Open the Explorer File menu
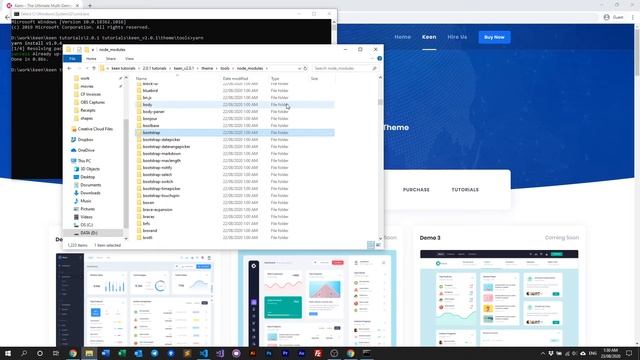This screenshot has height=360, width=640. tap(72, 59)
